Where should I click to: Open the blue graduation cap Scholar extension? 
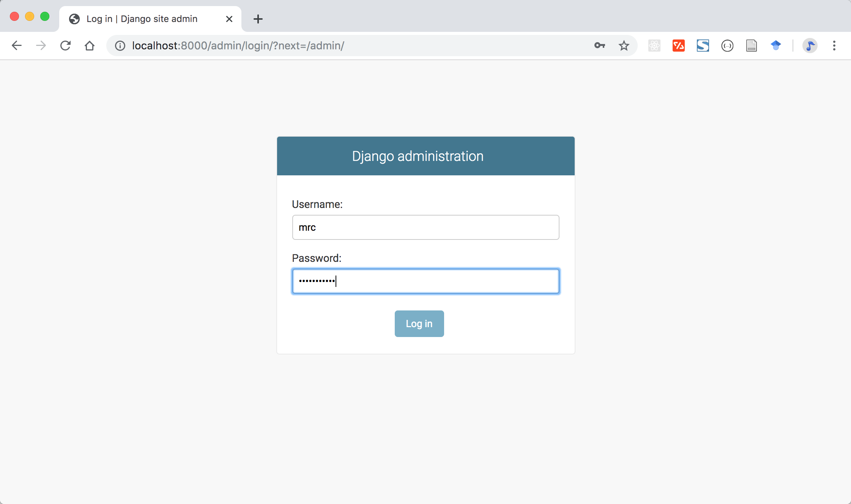(775, 46)
